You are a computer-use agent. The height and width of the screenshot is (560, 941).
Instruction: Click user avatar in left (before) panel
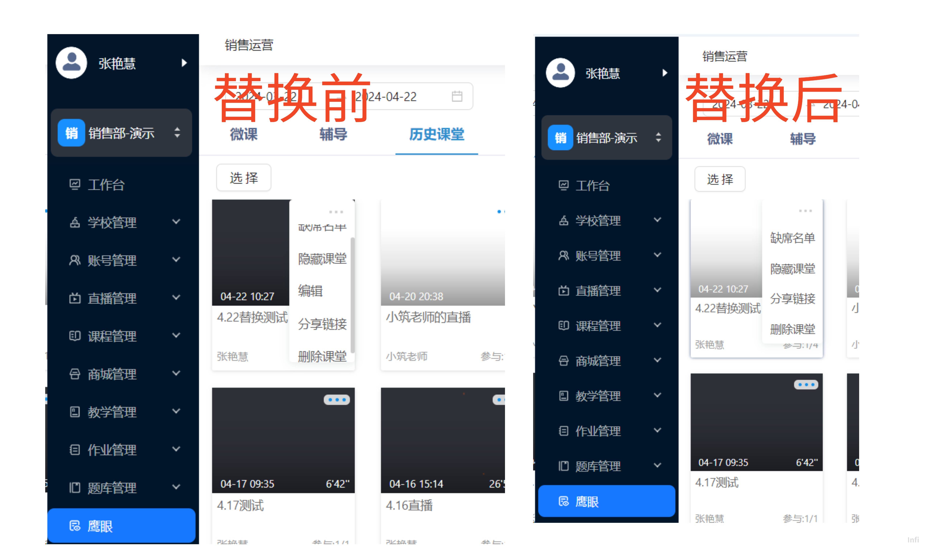(71, 63)
